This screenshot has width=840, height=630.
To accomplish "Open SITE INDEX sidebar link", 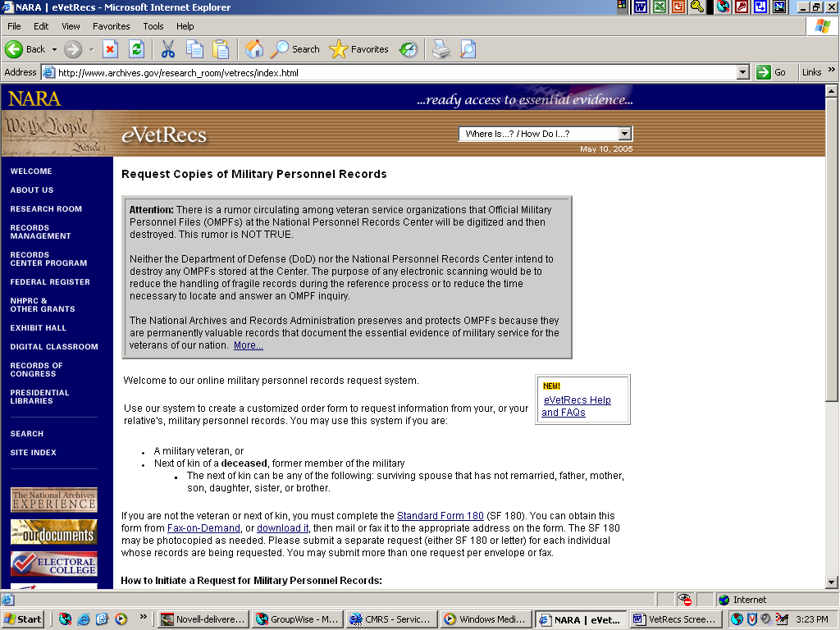I will click(33, 453).
